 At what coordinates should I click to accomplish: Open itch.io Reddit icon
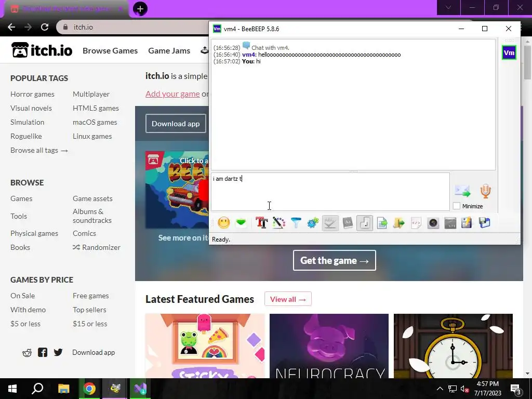point(27,353)
